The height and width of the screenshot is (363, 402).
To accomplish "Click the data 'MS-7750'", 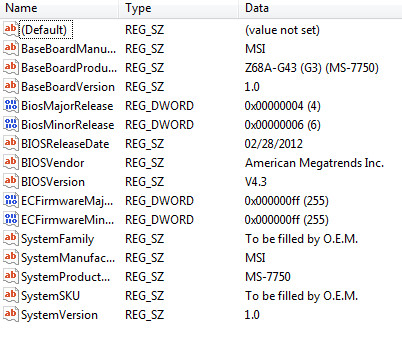I will (x=268, y=277).
